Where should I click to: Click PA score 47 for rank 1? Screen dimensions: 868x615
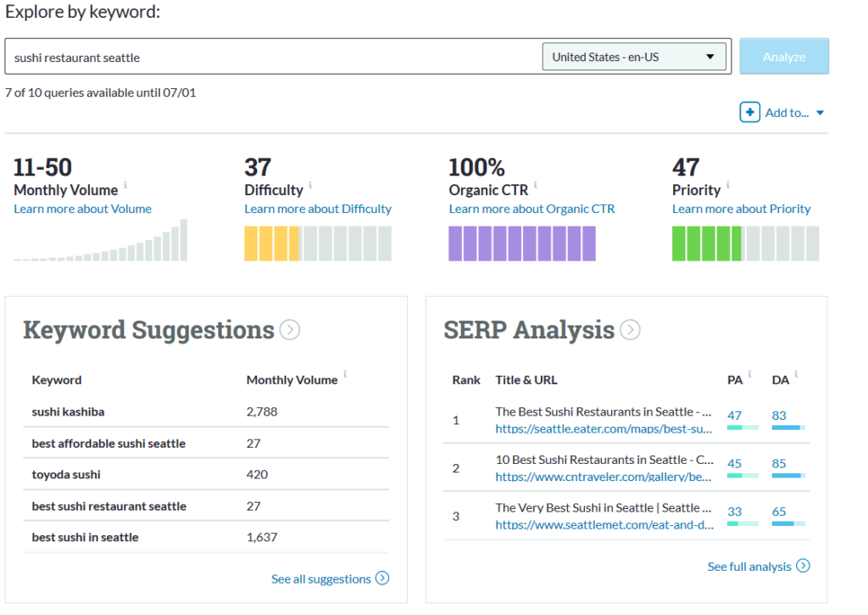(735, 416)
